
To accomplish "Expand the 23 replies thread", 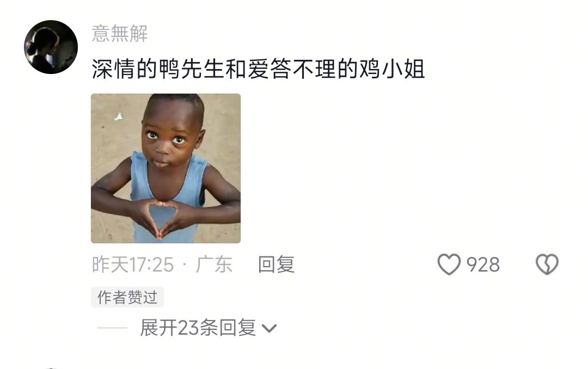I will click(x=198, y=328).
